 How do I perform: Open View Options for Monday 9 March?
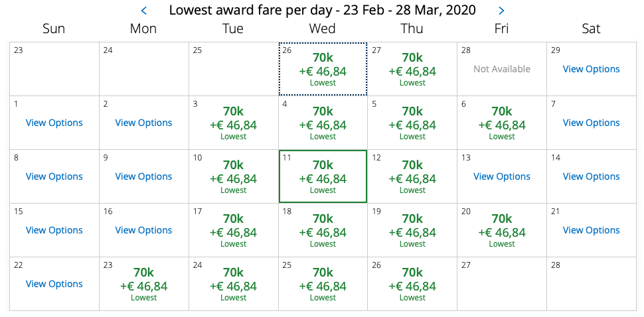pos(143,176)
